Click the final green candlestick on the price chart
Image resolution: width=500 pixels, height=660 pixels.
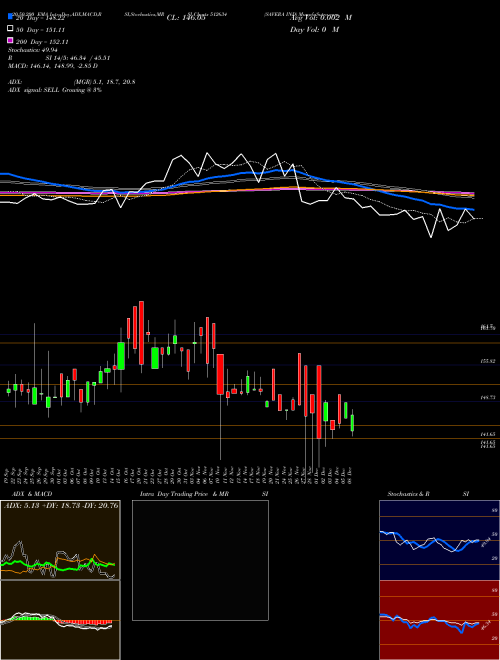pyautogui.click(x=352, y=423)
